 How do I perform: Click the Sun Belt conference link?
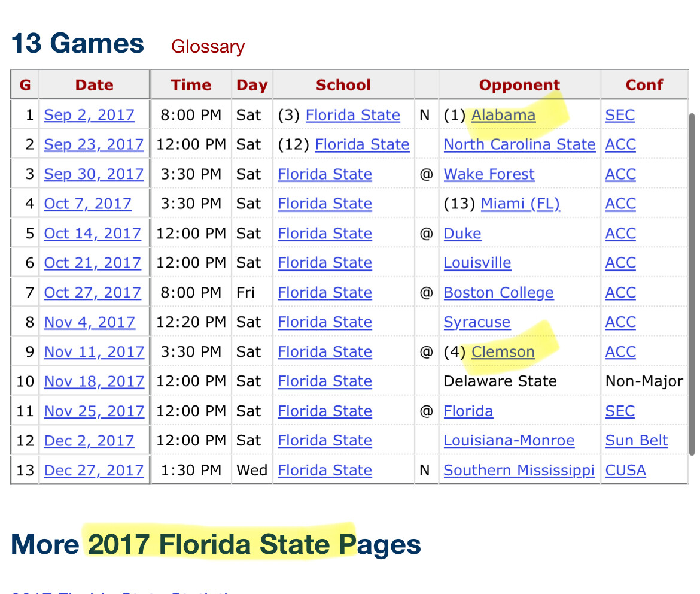(637, 441)
